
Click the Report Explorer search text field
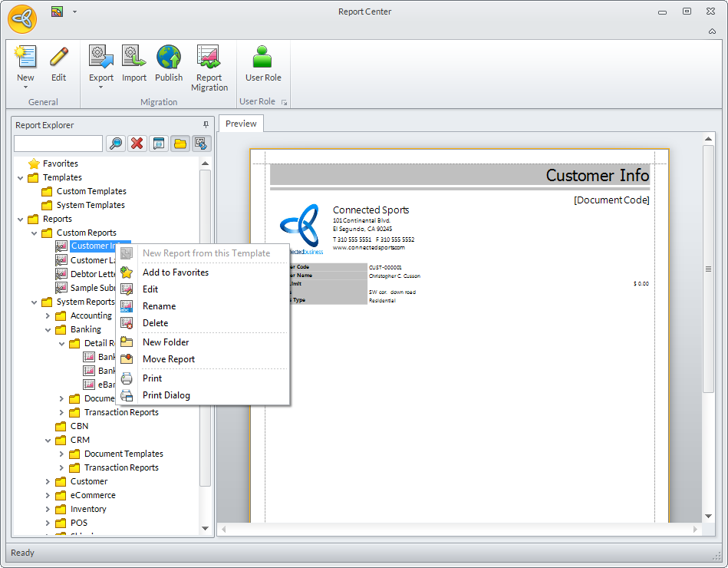[58, 144]
